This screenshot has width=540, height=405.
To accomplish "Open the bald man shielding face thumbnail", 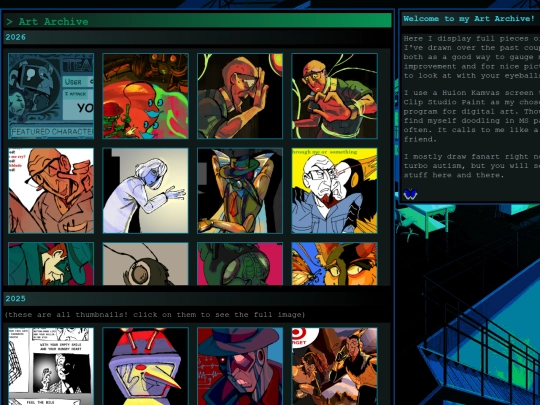I will (x=240, y=96).
